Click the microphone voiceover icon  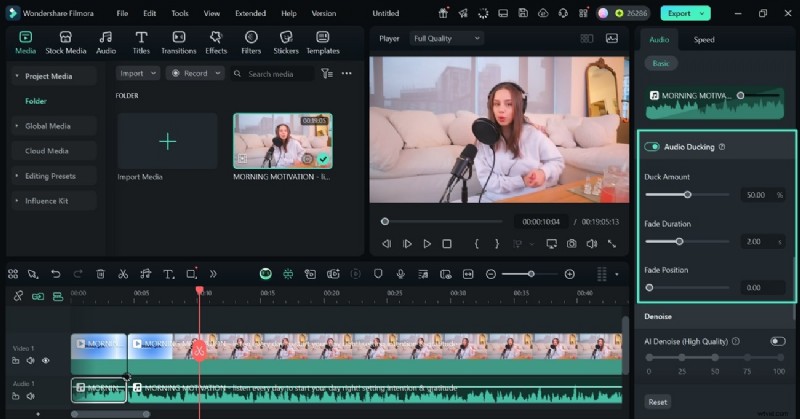point(401,274)
